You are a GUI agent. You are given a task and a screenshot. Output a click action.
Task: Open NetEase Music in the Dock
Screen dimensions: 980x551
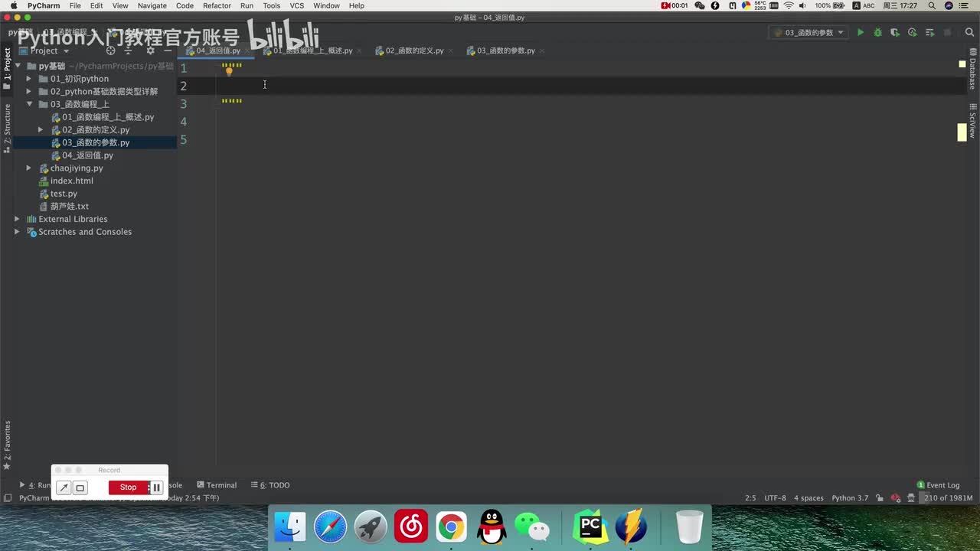click(x=411, y=527)
